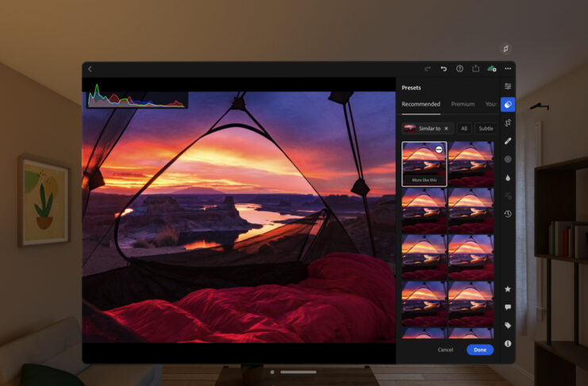Undo the last edit
The image size is (588, 386).
(x=444, y=69)
